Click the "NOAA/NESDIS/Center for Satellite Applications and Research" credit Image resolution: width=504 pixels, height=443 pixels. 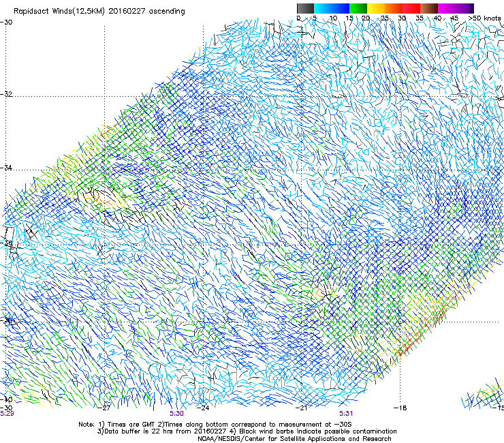294,439
